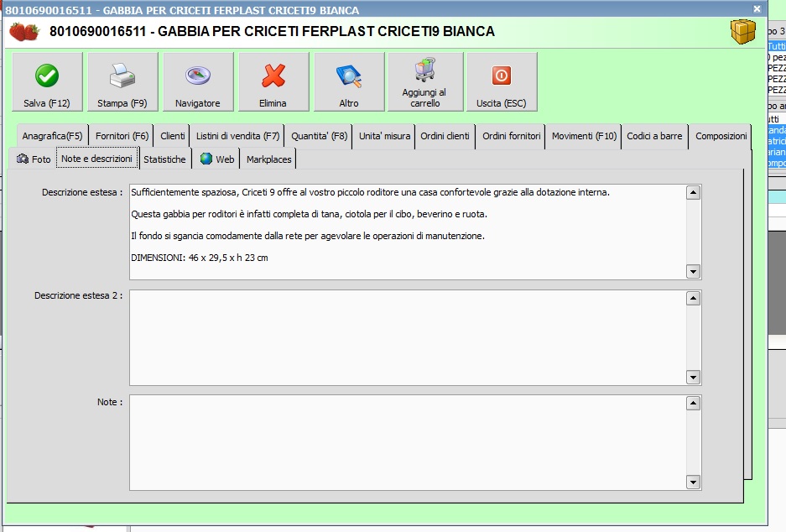Click the DIMENSIONI: 46 x 29,5 x h 23 cm line
Image resolution: width=786 pixels, height=532 pixels.
pos(200,258)
